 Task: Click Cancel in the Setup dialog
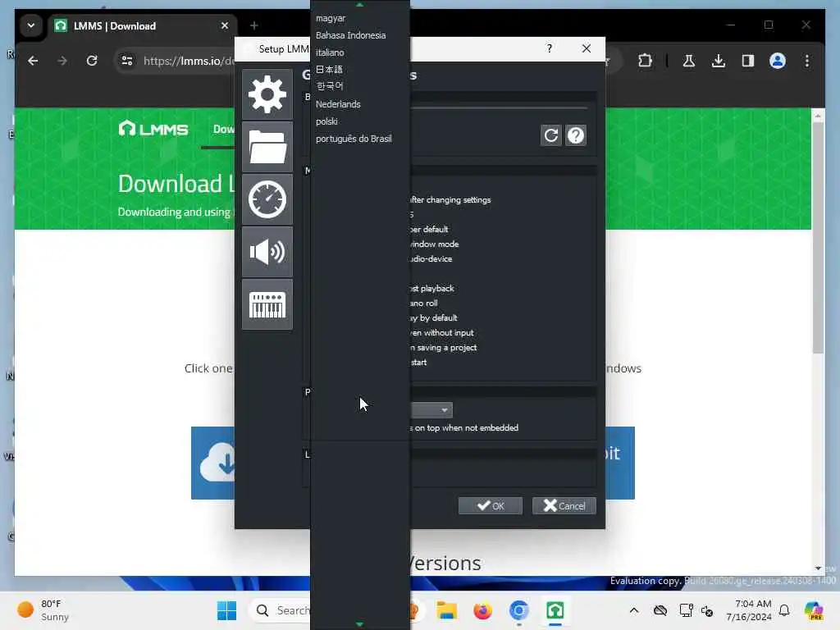click(564, 505)
